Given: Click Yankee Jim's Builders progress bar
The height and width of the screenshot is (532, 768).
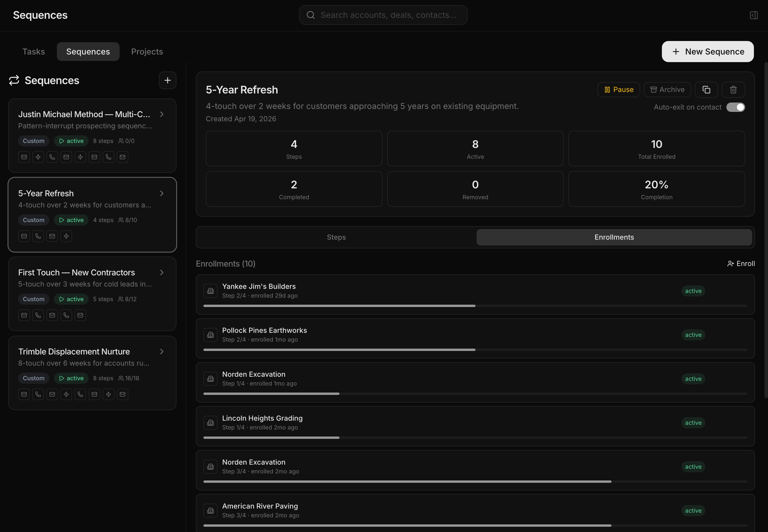Looking at the screenshot, I should point(475,306).
